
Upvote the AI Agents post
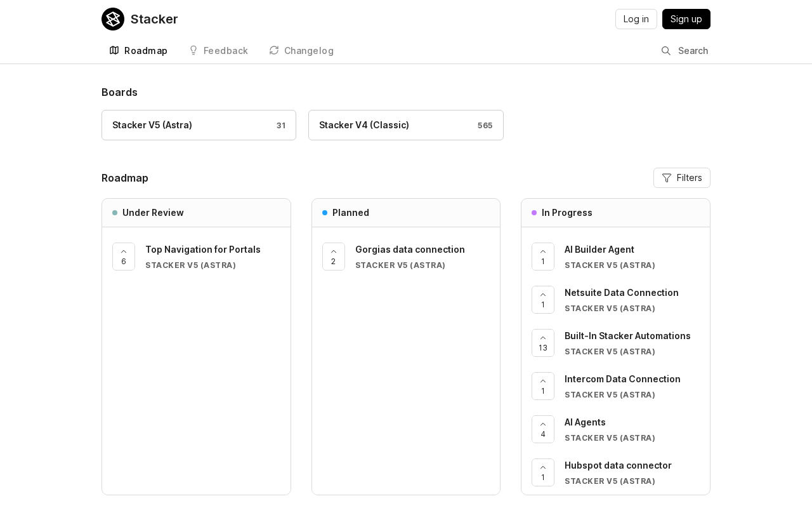(x=543, y=429)
